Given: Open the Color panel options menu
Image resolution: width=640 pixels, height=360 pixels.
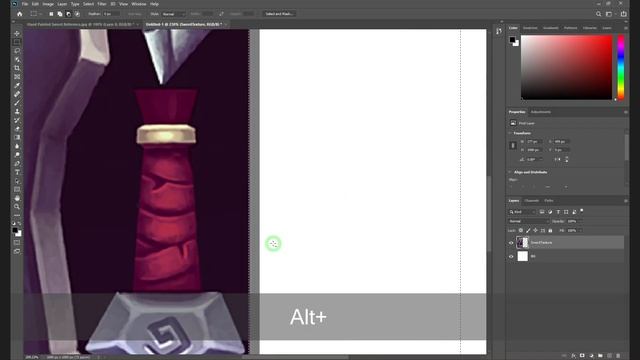Looking at the screenshot, I should click(626, 28).
